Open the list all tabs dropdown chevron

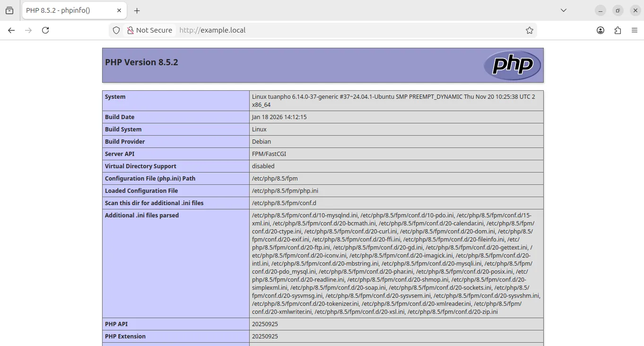point(563,10)
